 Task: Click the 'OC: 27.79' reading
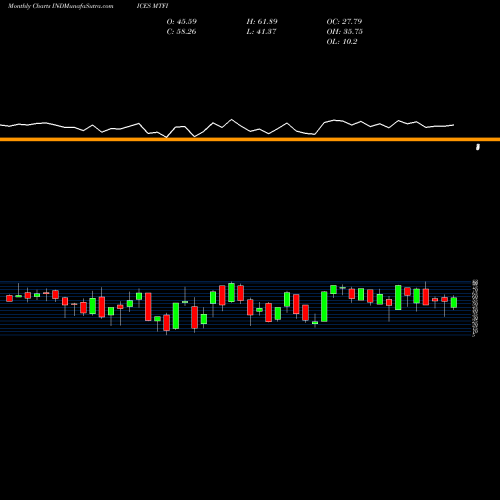[344, 22]
